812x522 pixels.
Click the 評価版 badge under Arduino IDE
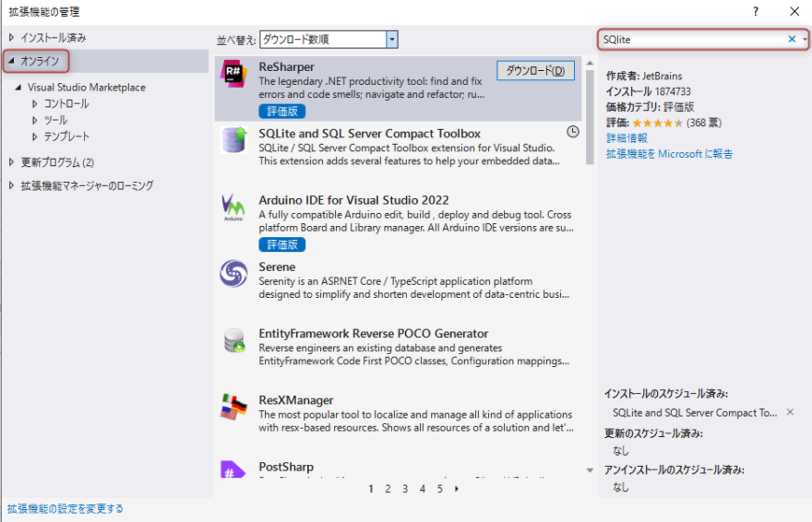[x=282, y=244]
